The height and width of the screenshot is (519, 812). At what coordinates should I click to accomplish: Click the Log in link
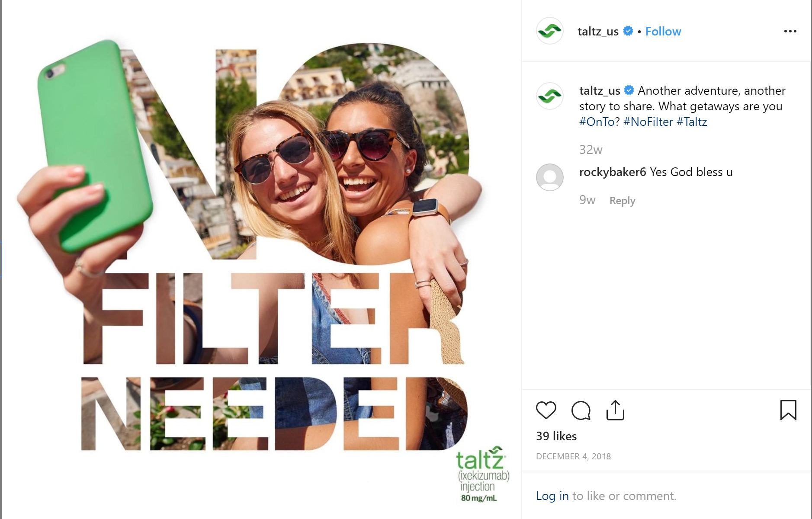click(552, 496)
